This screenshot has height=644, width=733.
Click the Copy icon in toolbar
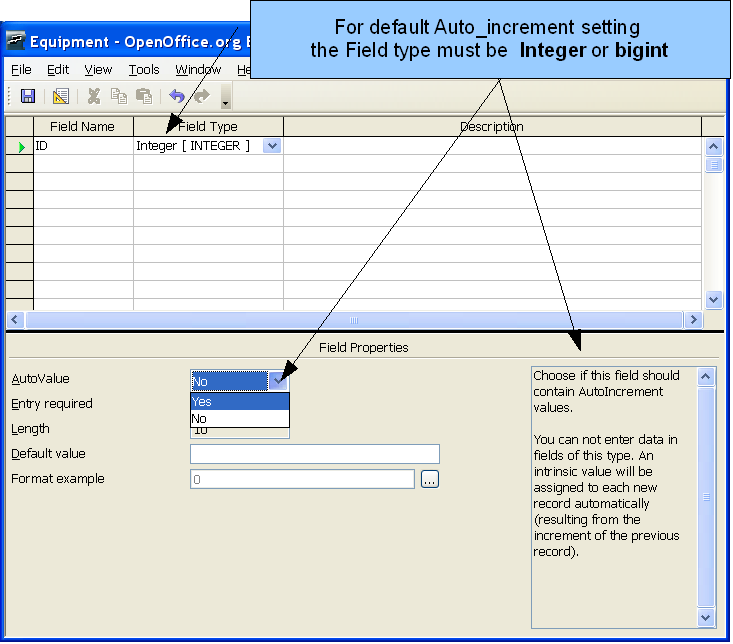(x=119, y=96)
